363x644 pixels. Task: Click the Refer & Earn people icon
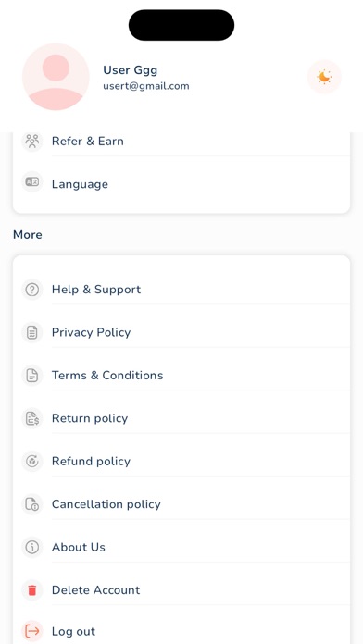32,142
